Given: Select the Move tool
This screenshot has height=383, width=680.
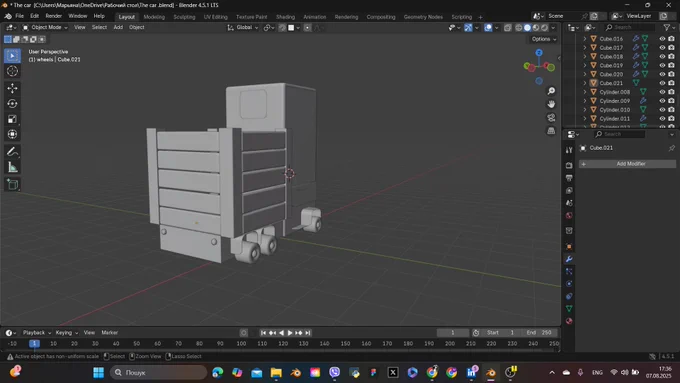Looking at the screenshot, I should coord(12,88).
